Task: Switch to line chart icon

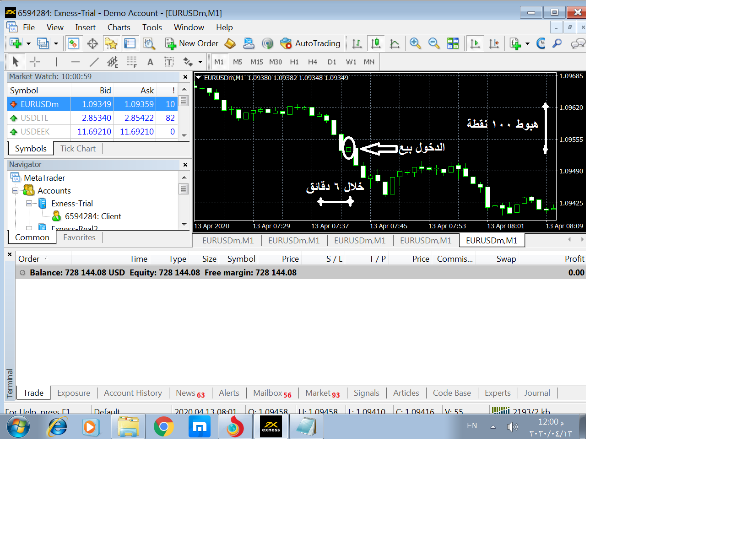Action: pos(395,43)
